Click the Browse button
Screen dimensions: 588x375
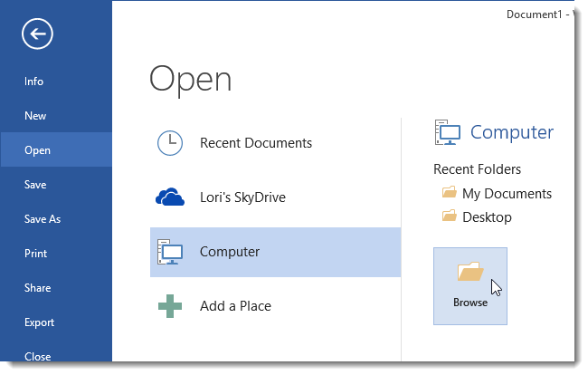tap(470, 286)
